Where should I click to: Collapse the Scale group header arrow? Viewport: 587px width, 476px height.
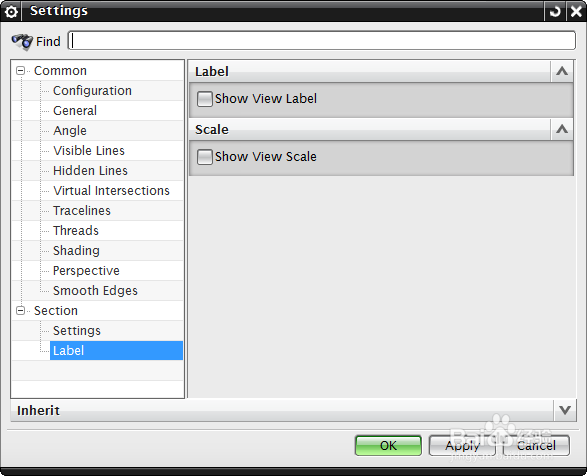pos(562,129)
